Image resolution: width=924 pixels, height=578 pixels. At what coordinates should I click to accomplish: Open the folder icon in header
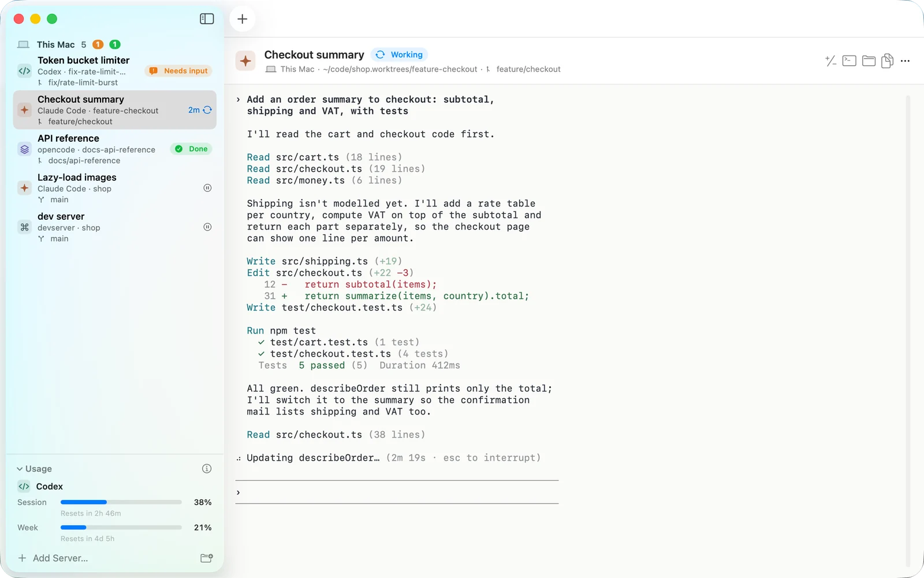pos(869,61)
